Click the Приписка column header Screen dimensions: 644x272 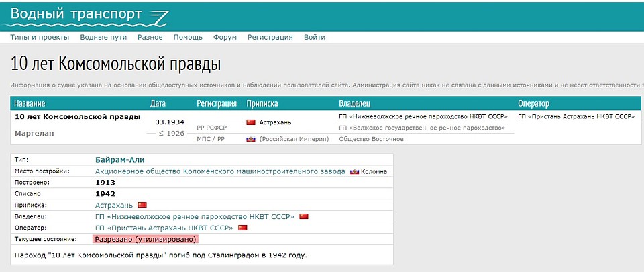pyautogui.click(x=262, y=103)
